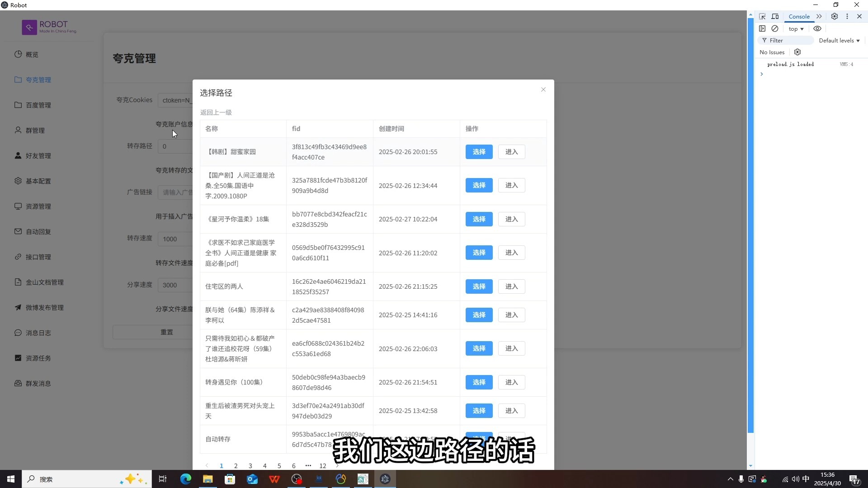Open the top frame context dropdown
Viewport: 868px width, 488px height.
[795, 28]
